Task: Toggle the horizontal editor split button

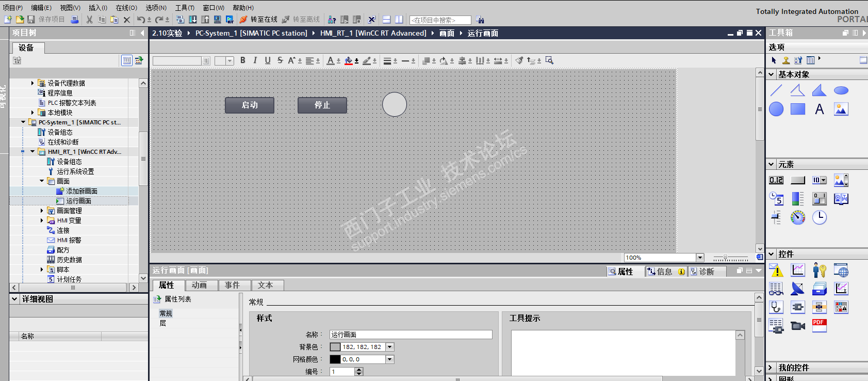Action: click(x=387, y=20)
